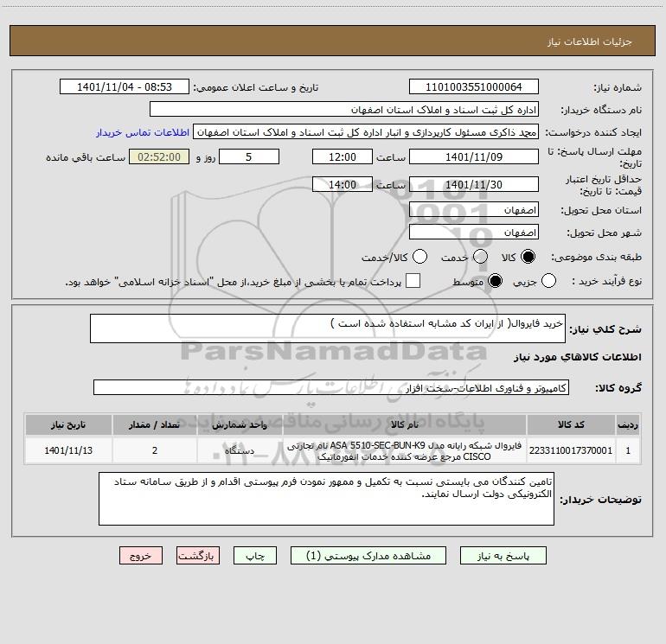Check the اسناد خزانه اسلامی payment checkbox
Viewport: 666px width, 644px height.
point(413,281)
